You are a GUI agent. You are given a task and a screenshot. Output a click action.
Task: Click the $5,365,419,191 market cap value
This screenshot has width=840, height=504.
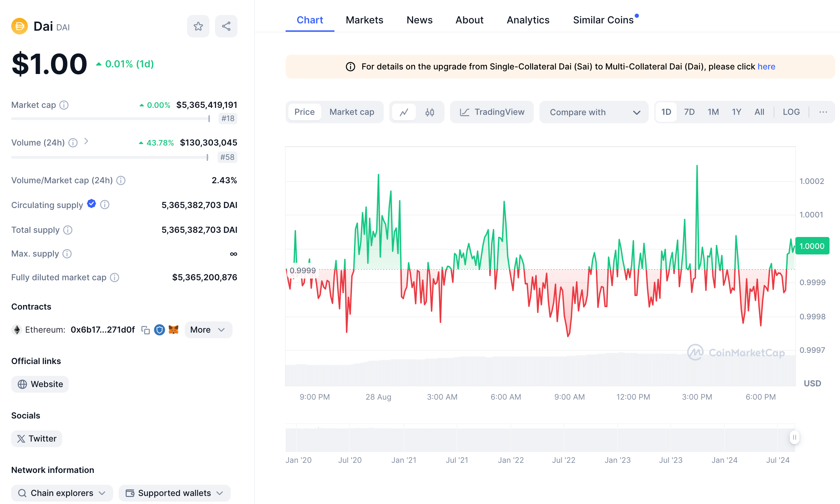[x=207, y=105]
